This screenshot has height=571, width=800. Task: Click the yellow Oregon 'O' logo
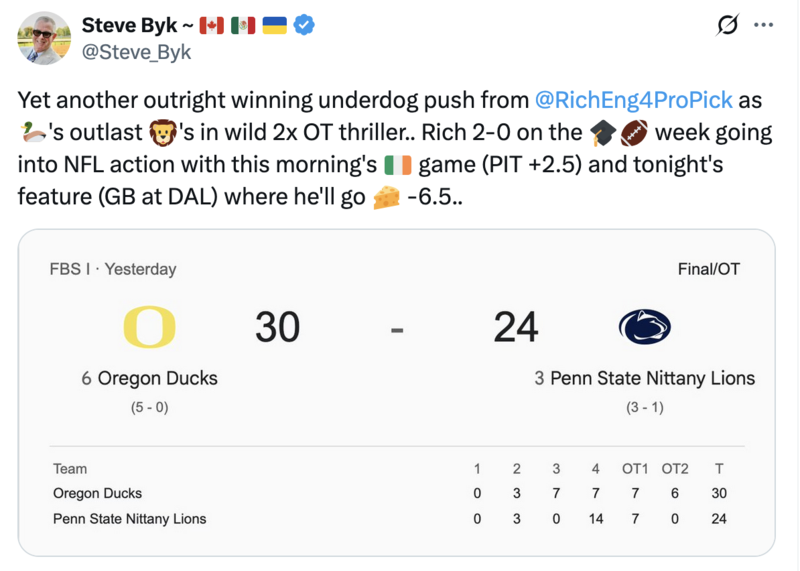(x=149, y=327)
